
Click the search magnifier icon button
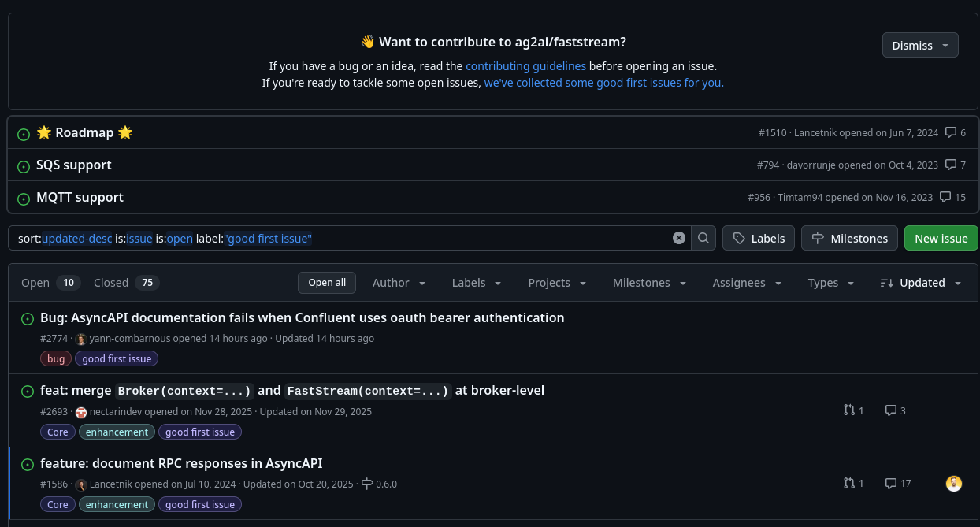pyautogui.click(x=703, y=238)
